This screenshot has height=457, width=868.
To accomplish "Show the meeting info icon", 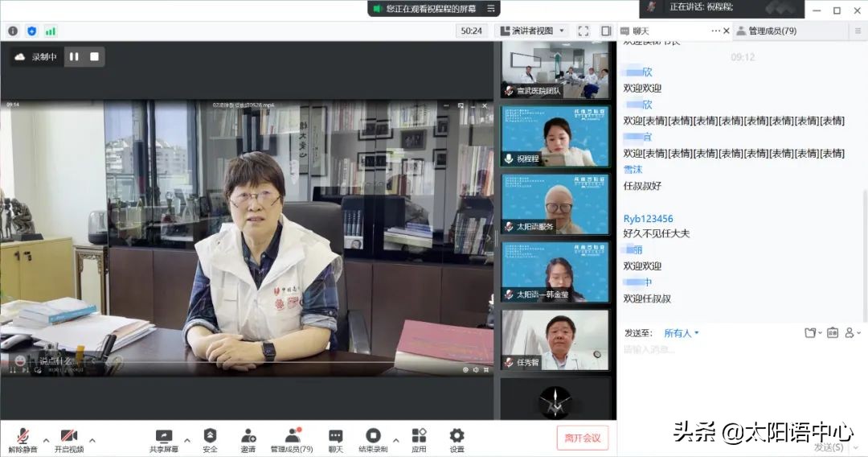I will pyautogui.click(x=13, y=31).
